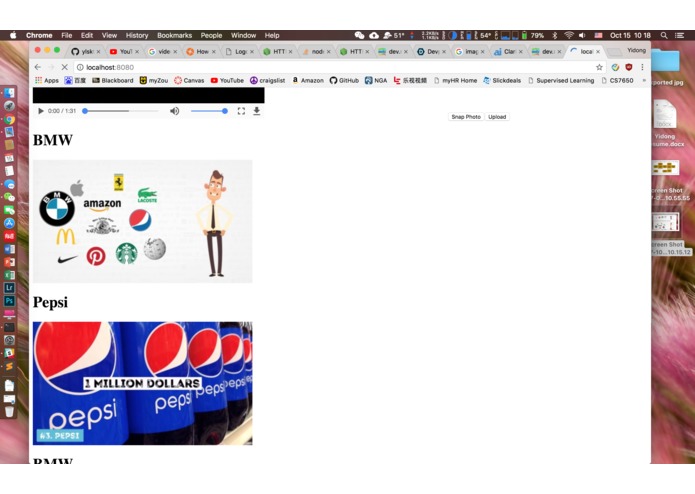Switch to the YouTube tab
This screenshot has height=494, width=695.
[124, 52]
